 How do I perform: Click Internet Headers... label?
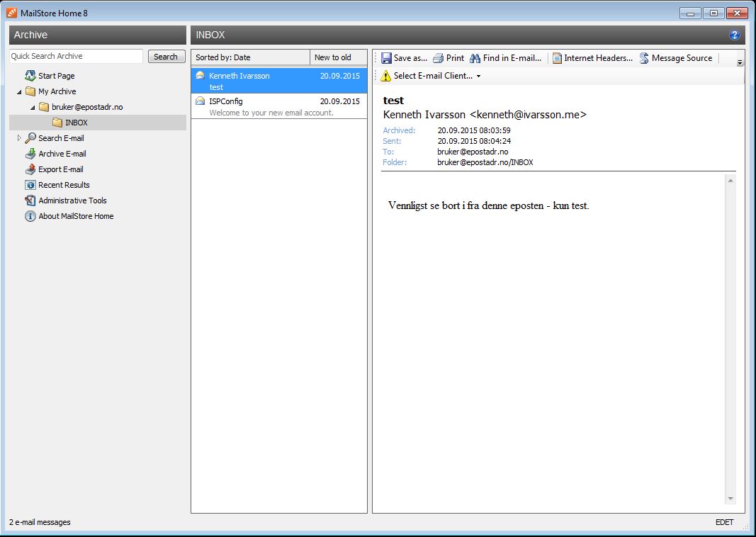pos(598,58)
